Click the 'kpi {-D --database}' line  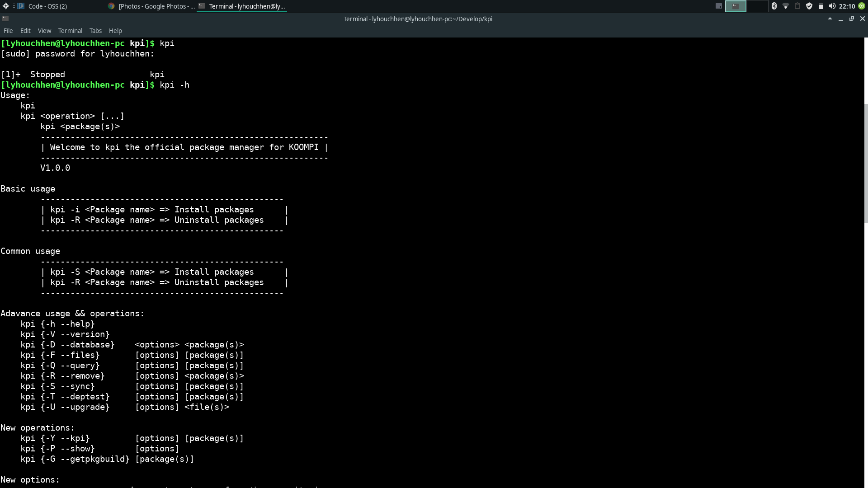(132, 345)
